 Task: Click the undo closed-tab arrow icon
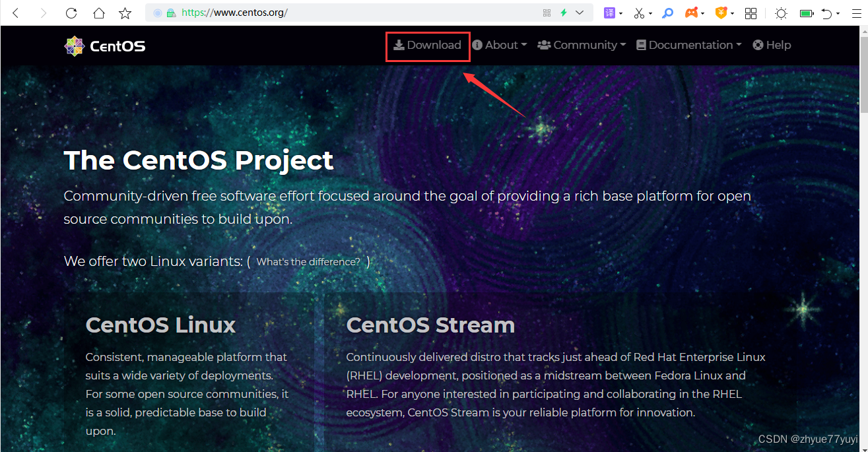[x=826, y=13]
